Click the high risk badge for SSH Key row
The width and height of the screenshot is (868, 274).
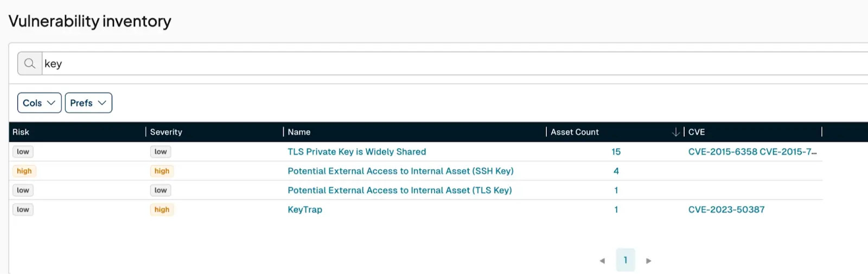(x=24, y=171)
